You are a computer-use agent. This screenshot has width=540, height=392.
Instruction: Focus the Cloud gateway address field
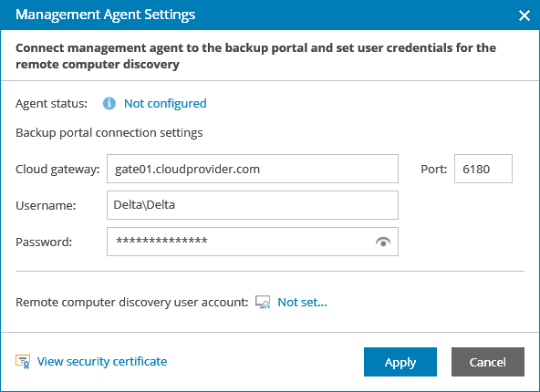pos(253,169)
